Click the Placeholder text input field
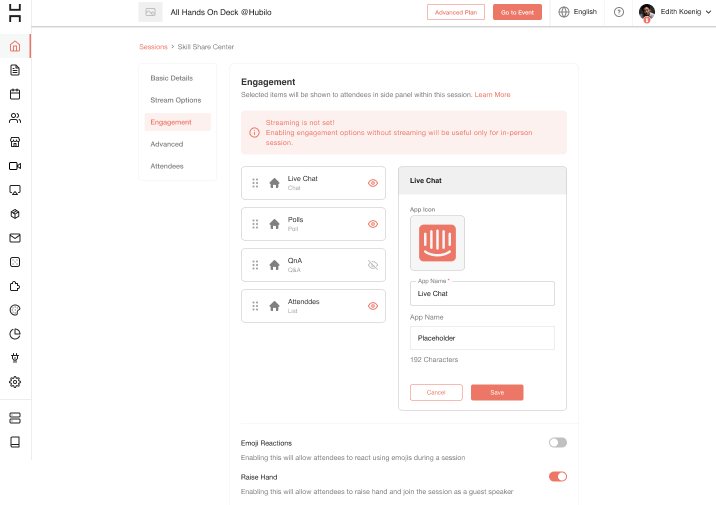The width and height of the screenshot is (716, 505). pyautogui.click(x=482, y=338)
